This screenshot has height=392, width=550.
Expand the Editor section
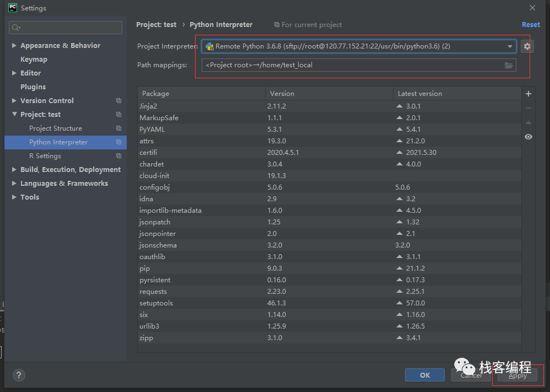(x=14, y=73)
